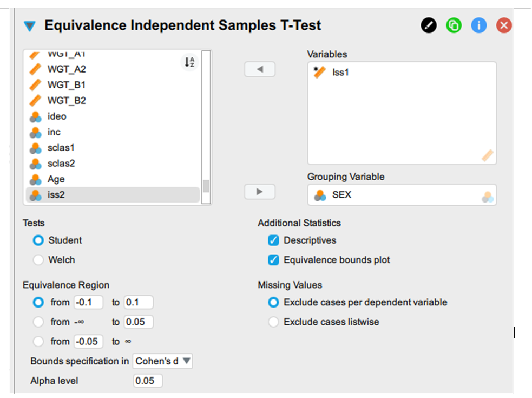Viewport: 532px width, 398px height.
Task: Click right arrow to set Grouping Variable
Action: 260,192
